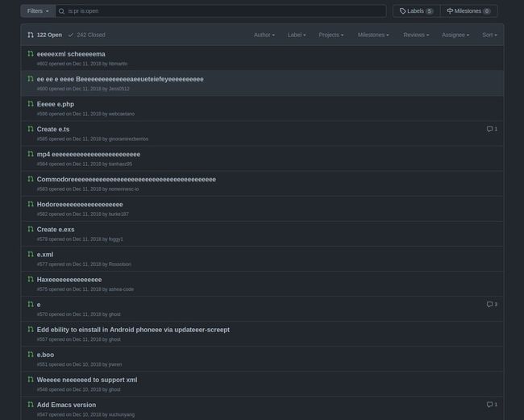
Task: Open the Reviews filter dropdown
Action: pyautogui.click(x=415, y=35)
